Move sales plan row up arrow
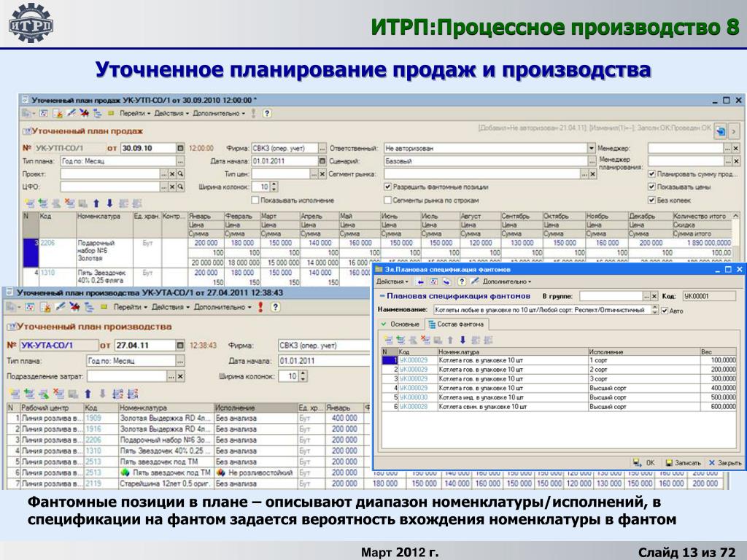The height and width of the screenshot is (560, 747). pos(96,203)
